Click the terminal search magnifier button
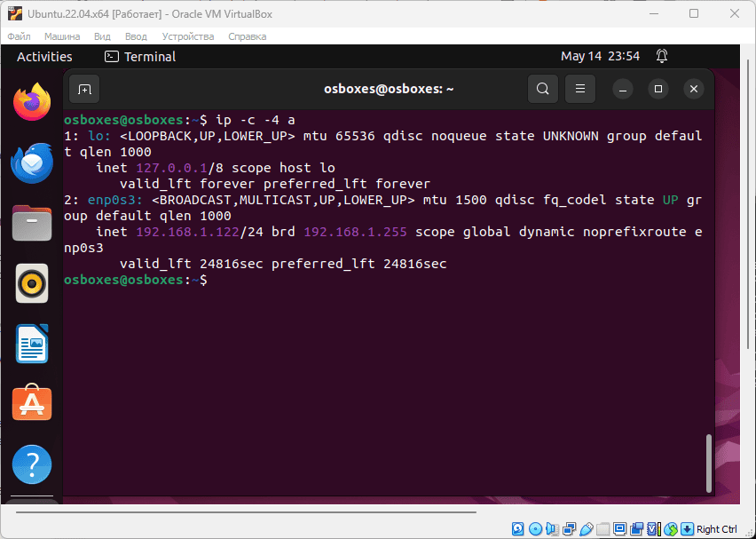This screenshot has width=756, height=539. pos(543,89)
